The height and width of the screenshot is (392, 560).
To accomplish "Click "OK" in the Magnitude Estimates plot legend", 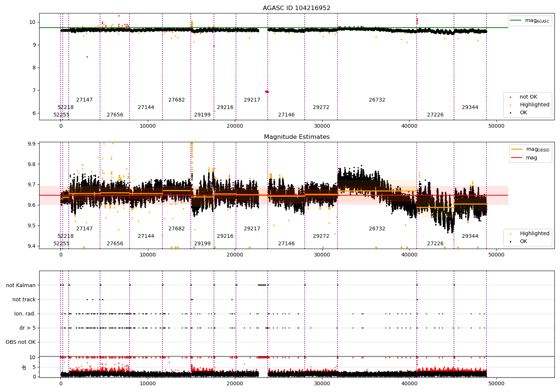I will click(x=523, y=241).
